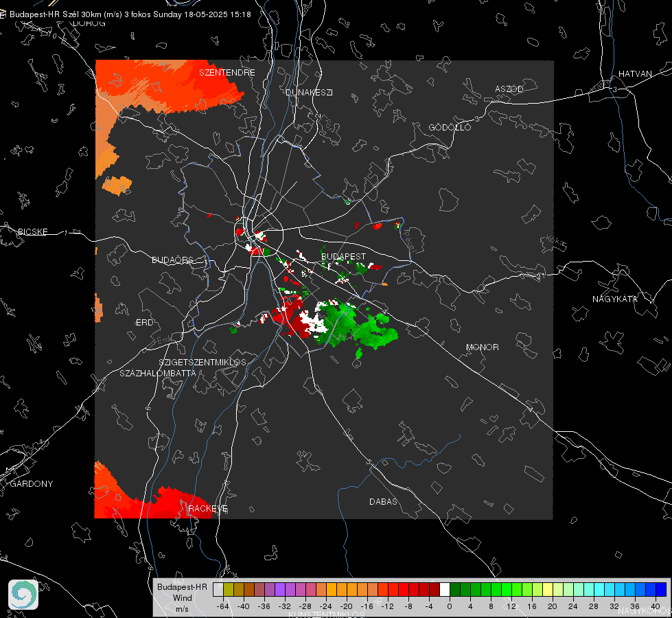Click the BUDAÖRS map label

tap(173, 260)
